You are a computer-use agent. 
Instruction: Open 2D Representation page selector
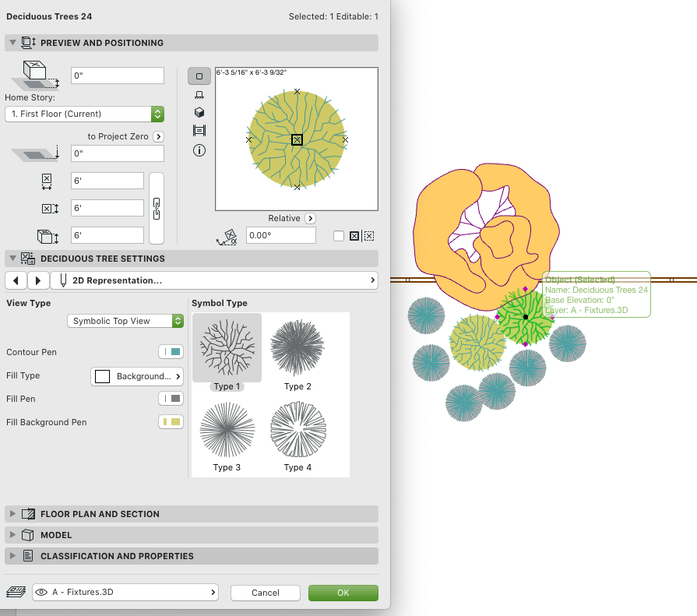pos(214,280)
